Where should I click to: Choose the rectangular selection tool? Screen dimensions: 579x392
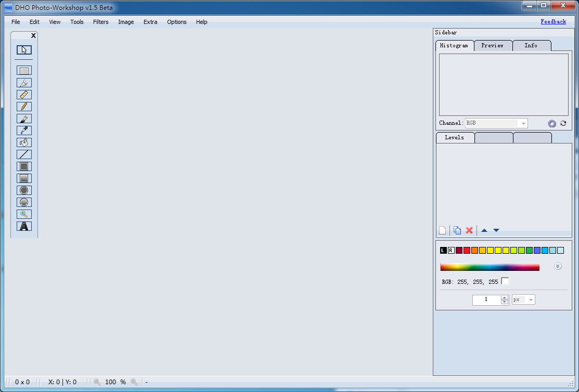(x=24, y=71)
